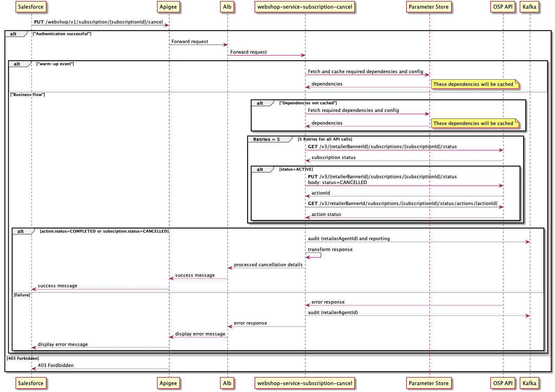Click the yellow note in the warm-up event section
555x392 pixels.
coord(475,84)
